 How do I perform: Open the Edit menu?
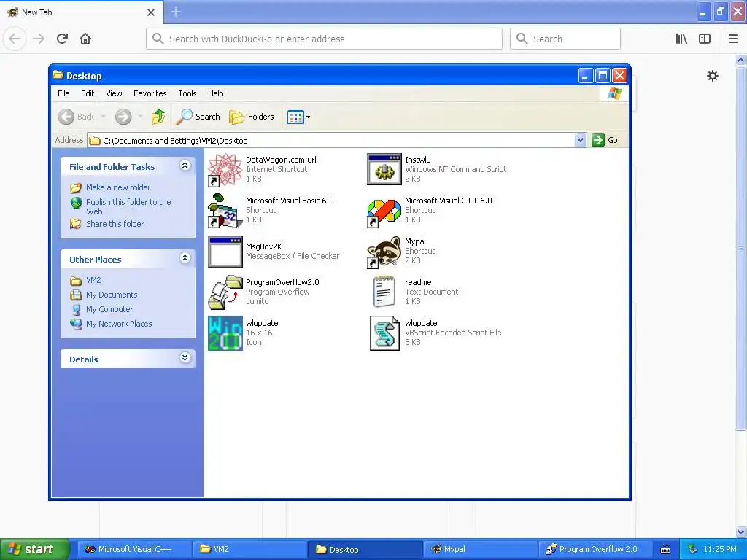88,93
